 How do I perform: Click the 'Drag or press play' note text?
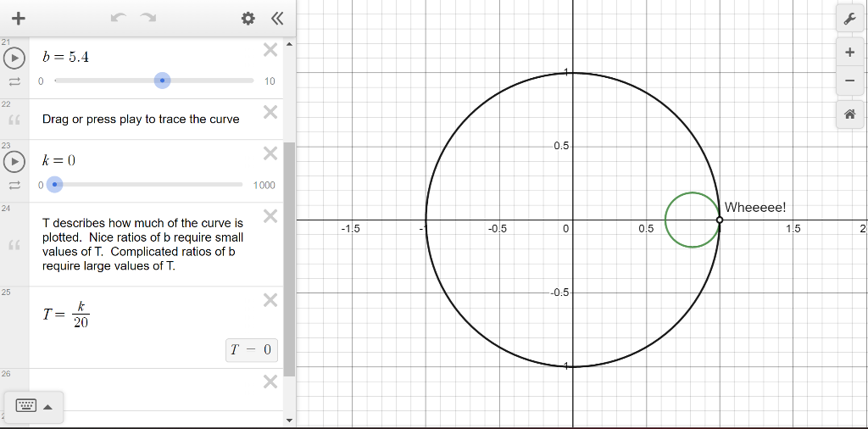click(x=141, y=119)
